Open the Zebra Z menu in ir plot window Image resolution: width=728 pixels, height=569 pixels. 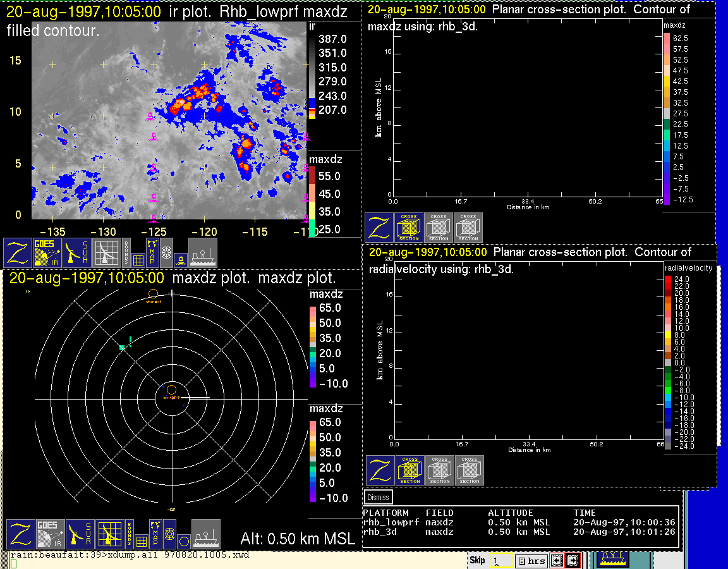coord(18,252)
